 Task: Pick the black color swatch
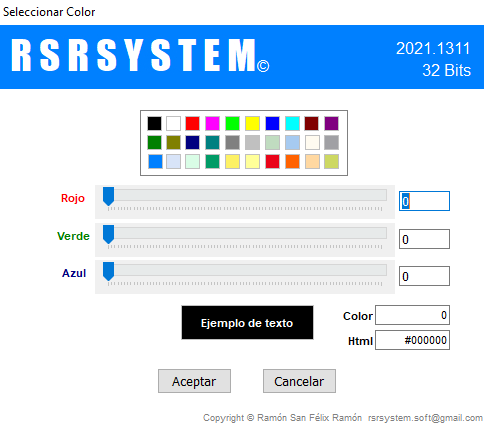tap(154, 123)
